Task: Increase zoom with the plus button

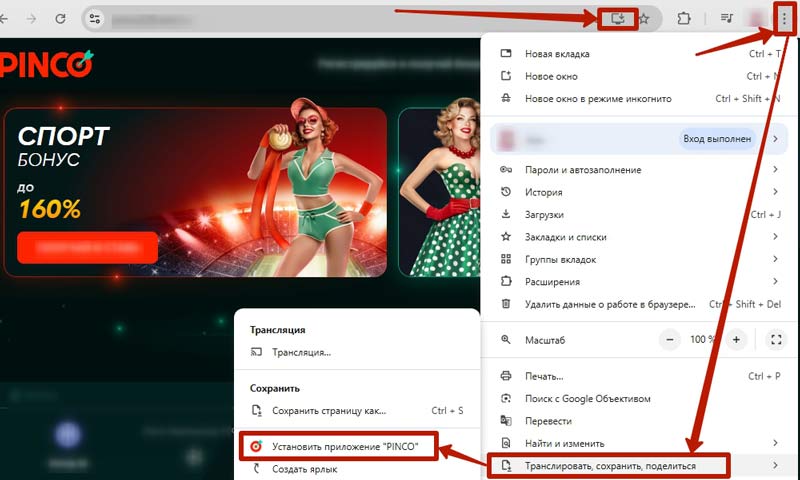Action: pyautogui.click(x=736, y=340)
